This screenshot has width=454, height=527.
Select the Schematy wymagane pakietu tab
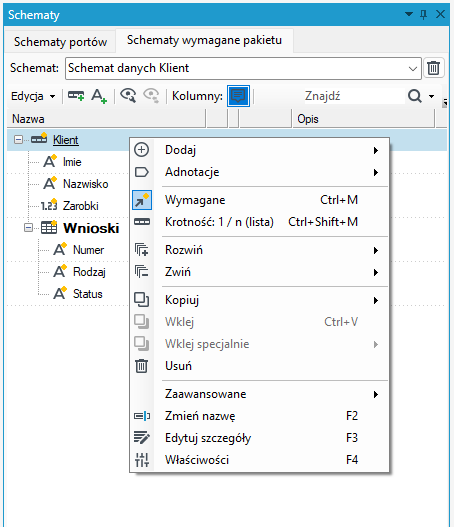click(x=204, y=40)
